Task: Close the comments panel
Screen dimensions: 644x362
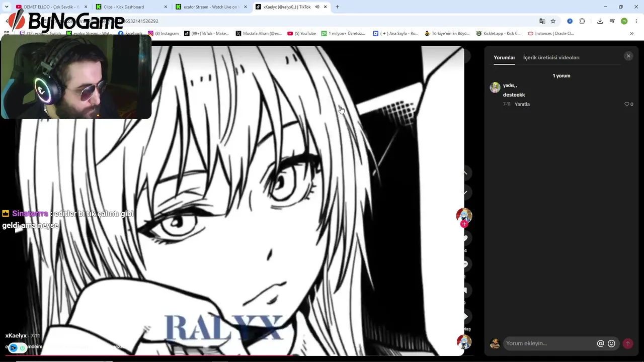Action: point(628,56)
